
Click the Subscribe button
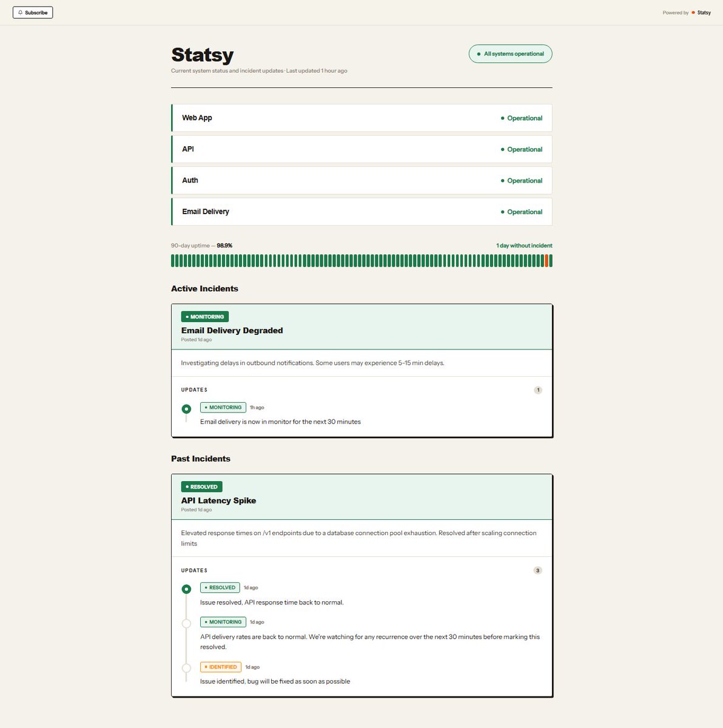(x=33, y=12)
